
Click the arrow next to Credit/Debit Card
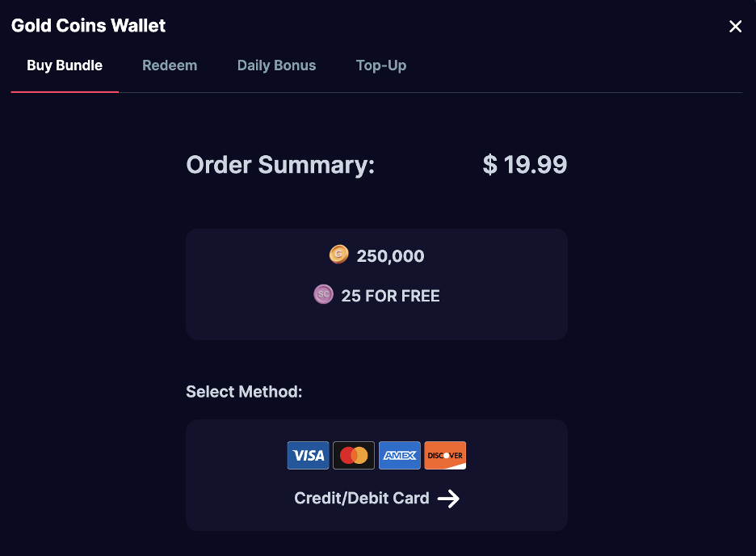(448, 499)
